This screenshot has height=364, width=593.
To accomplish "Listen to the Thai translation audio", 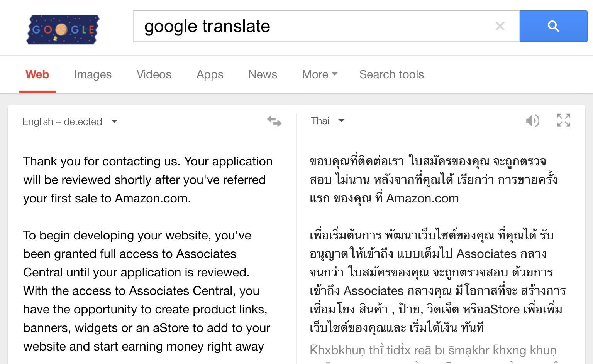I will [x=532, y=121].
